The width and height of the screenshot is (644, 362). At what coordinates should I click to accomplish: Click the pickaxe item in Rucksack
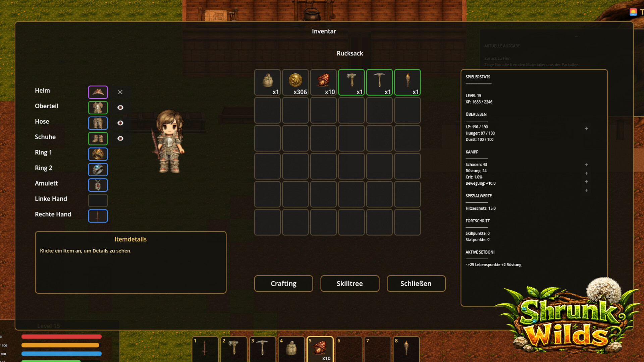tap(379, 82)
